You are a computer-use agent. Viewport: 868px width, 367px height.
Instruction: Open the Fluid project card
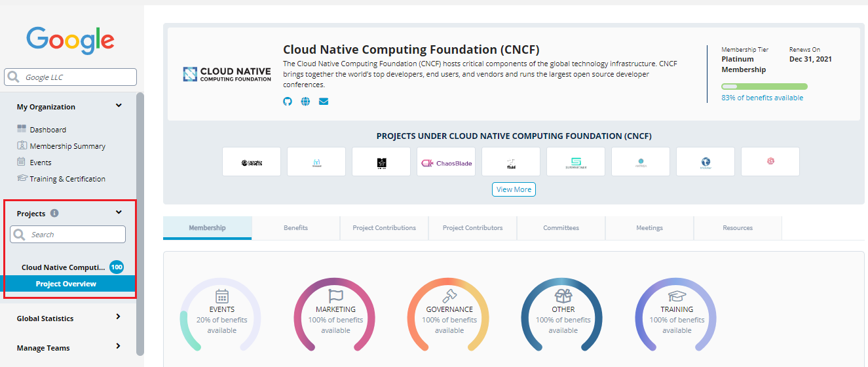click(x=511, y=162)
